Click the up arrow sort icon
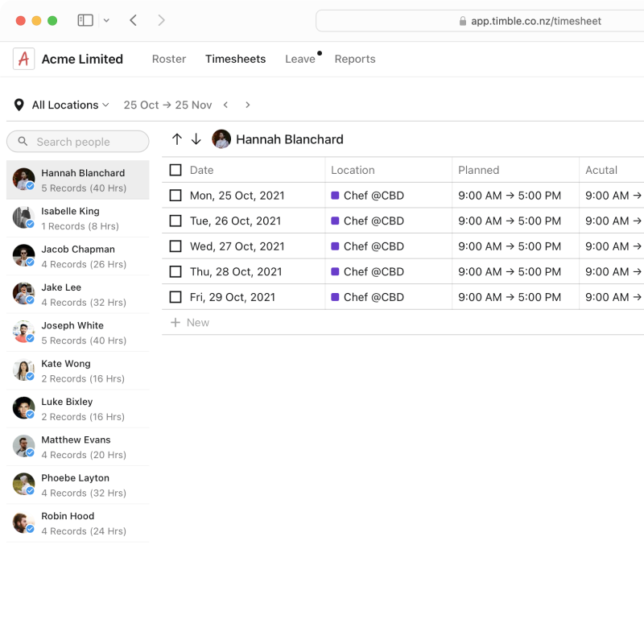 (x=177, y=138)
